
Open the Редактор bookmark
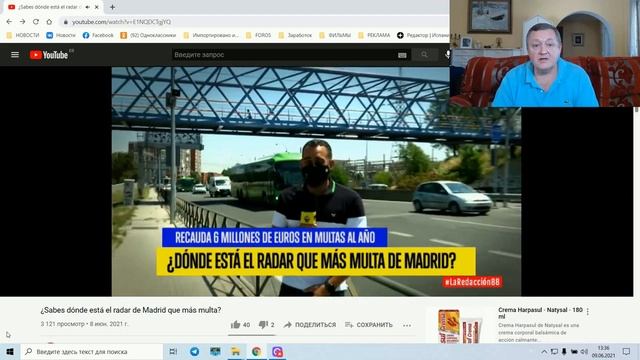click(423, 36)
